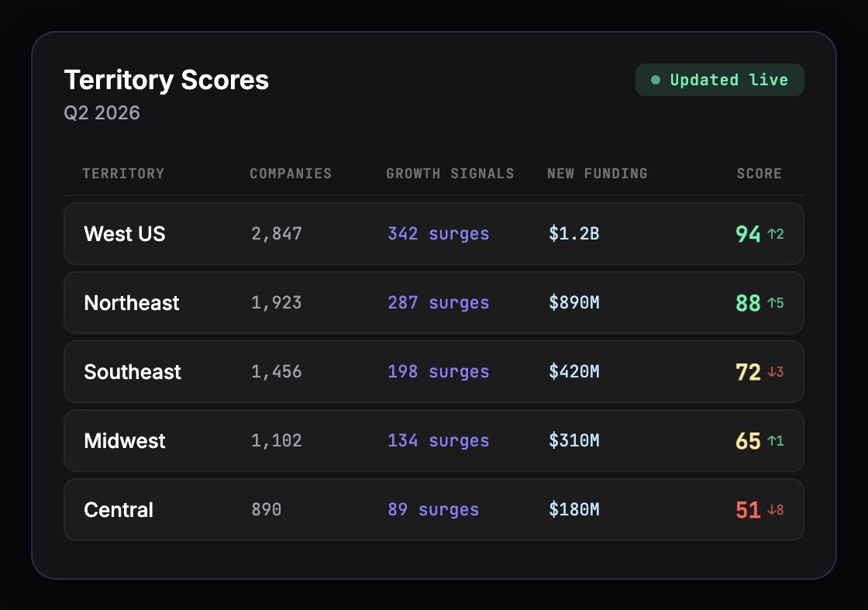This screenshot has height=610, width=868.
Task: Click company count 890
Action: [x=267, y=510]
